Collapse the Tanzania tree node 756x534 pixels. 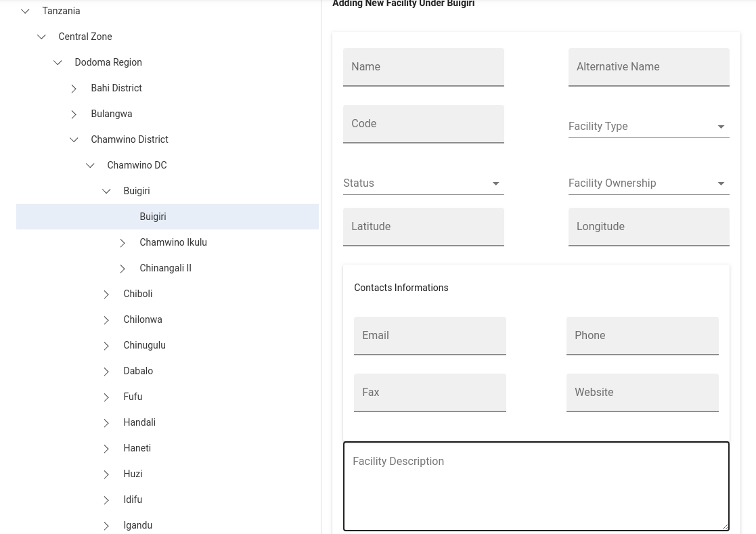coord(26,11)
